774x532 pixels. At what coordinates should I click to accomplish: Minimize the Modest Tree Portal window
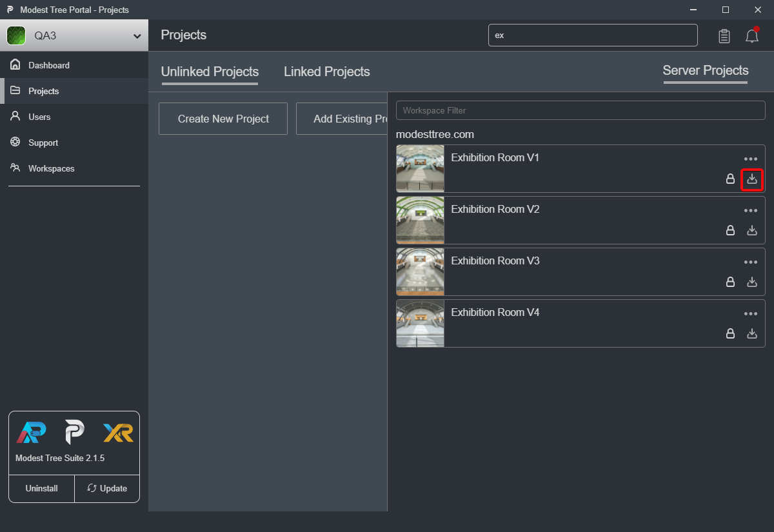click(693, 10)
